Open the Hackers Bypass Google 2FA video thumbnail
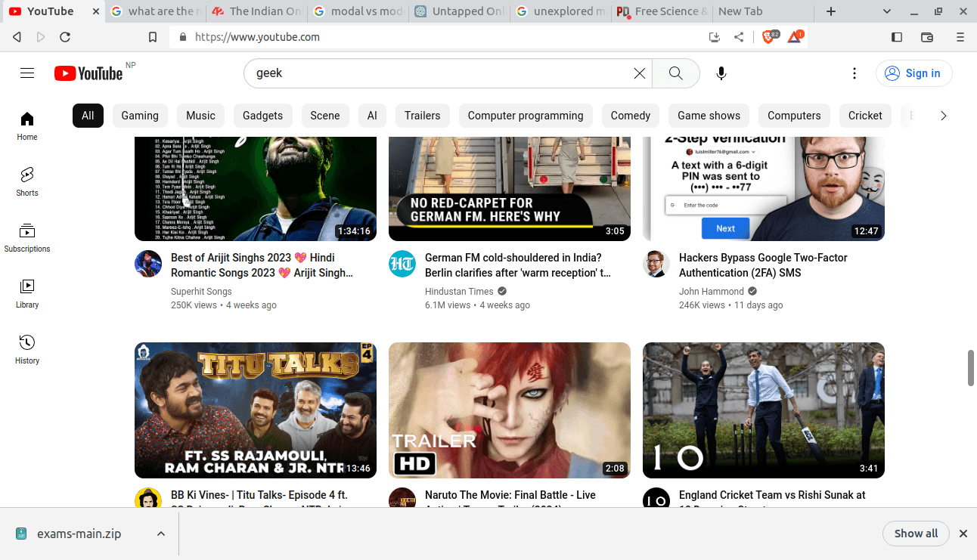Viewport: 977px width, 560px height. pyautogui.click(x=763, y=189)
